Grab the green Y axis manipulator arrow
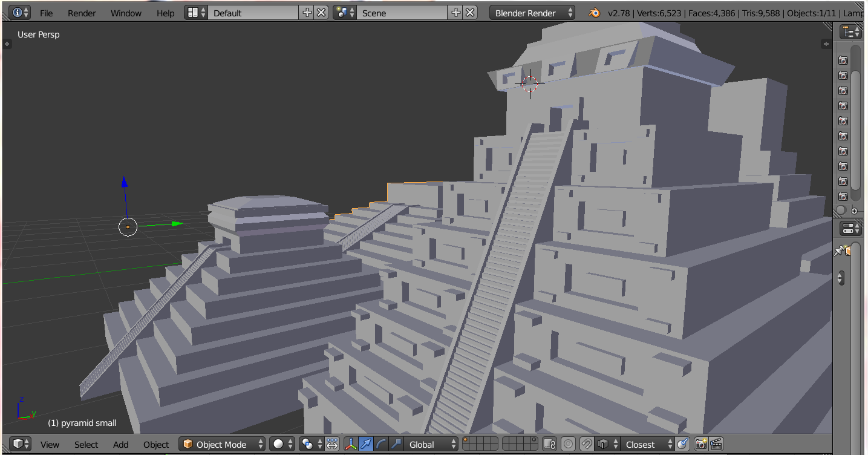868x455 pixels. click(176, 224)
